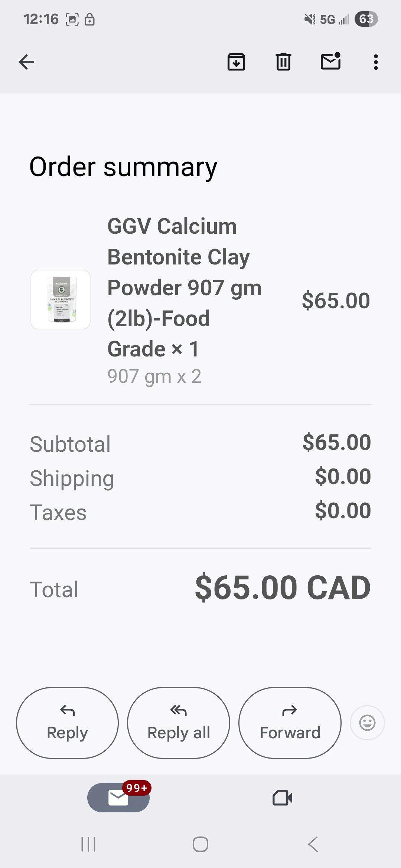The image size is (401, 868).
Task: Add an emoji reaction
Action: pos(367,723)
